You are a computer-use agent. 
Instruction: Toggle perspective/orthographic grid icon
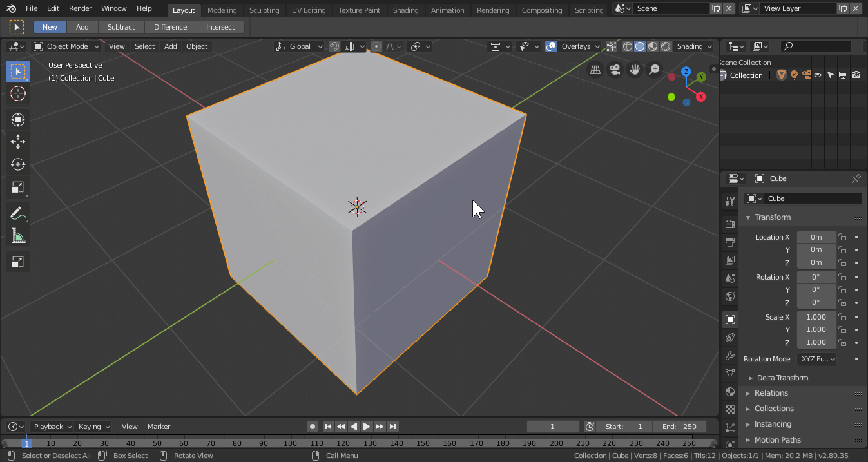(x=595, y=70)
